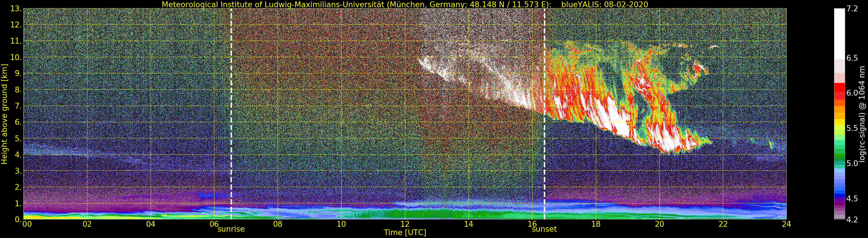Click the x-axis tick label '18'

(x=596, y=224)
